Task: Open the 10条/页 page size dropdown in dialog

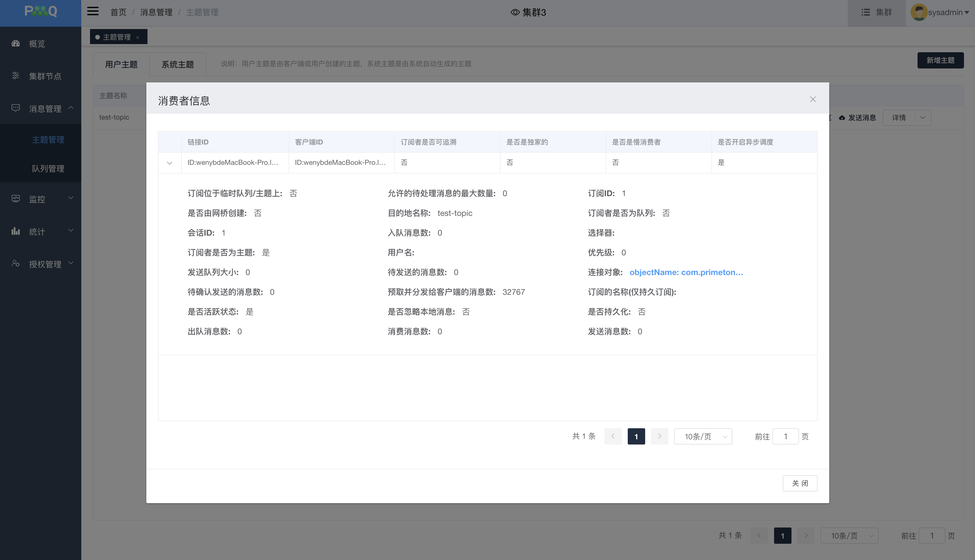Action: click(703, 436)
